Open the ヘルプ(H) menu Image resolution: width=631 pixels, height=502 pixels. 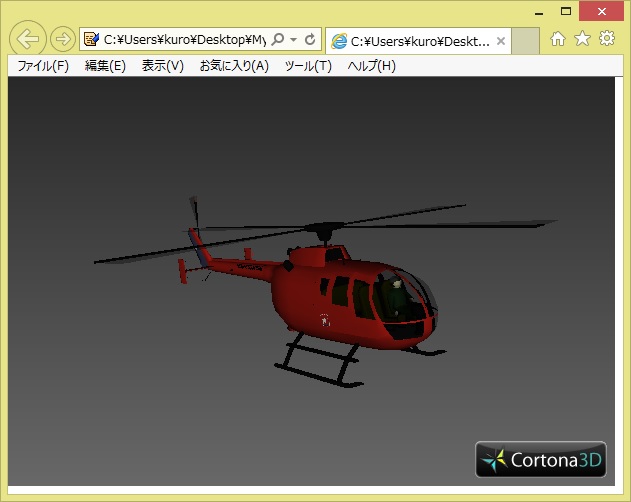(371, 66)
